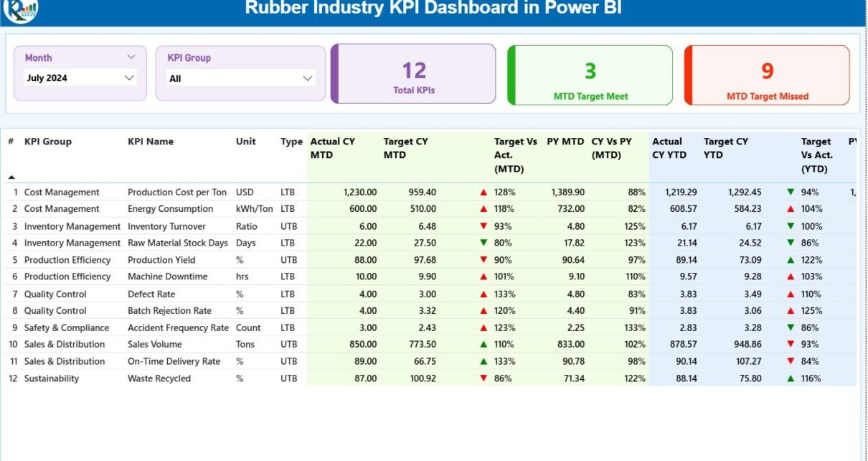The image size is (868, 461).
Task: Select the Total KPIs card
Action: tap(414, 75)
